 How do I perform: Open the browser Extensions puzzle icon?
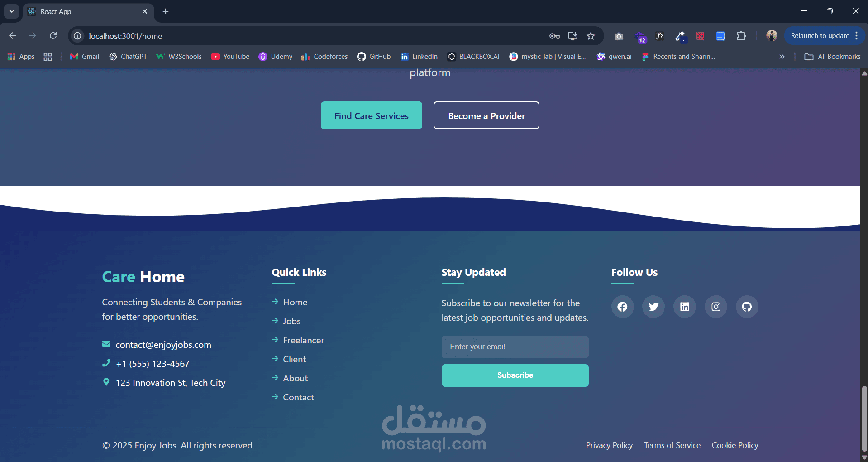click(x=741, y=36)
